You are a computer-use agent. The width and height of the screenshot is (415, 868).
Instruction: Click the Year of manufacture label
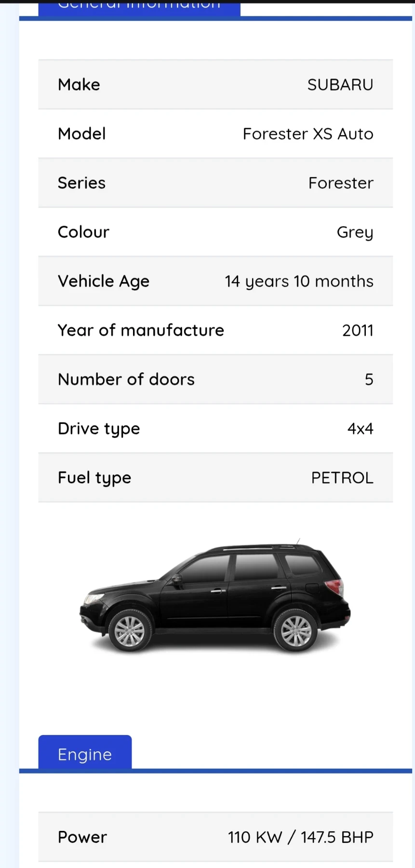point(141,330)
